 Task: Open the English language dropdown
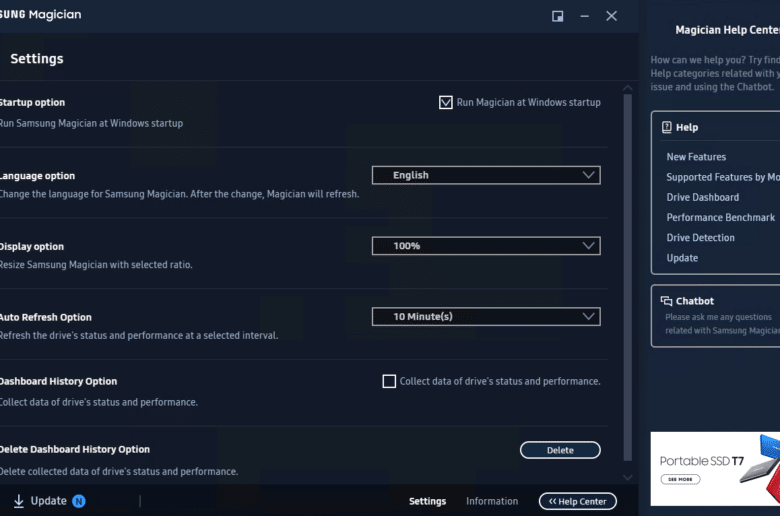tap(486, 175)
